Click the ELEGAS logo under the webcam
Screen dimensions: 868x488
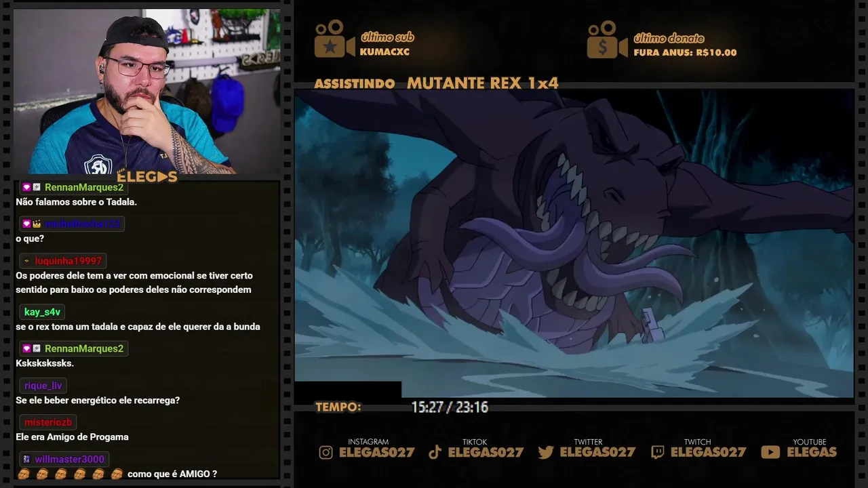(147, 178)
